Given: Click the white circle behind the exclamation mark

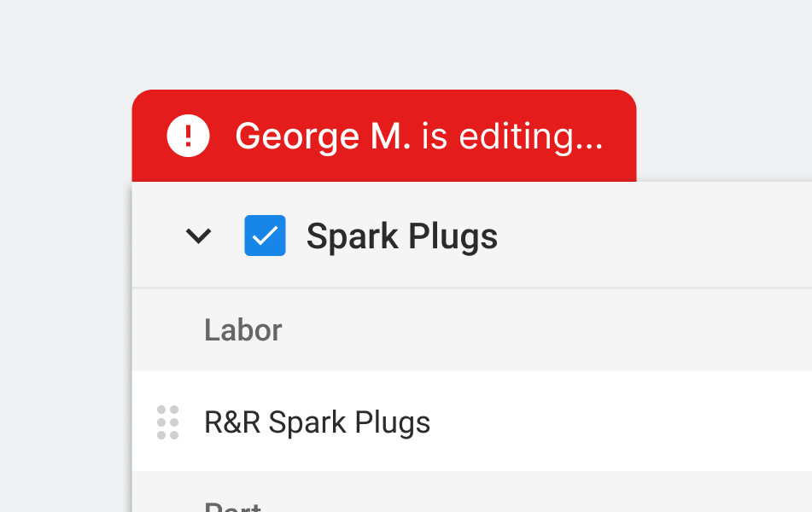Looking at the screenshot, I should pyautogui.click(x=188, y=136).
